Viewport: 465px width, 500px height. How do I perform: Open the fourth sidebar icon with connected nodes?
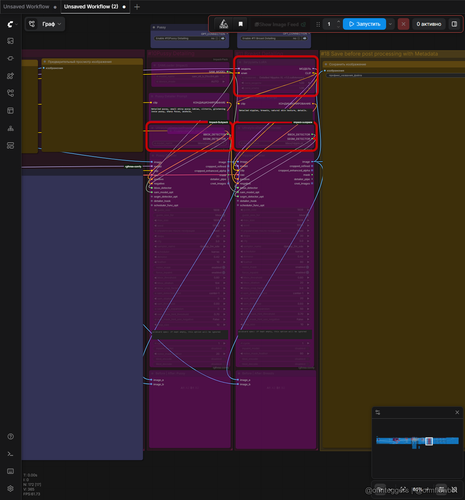tap(10, 93)
